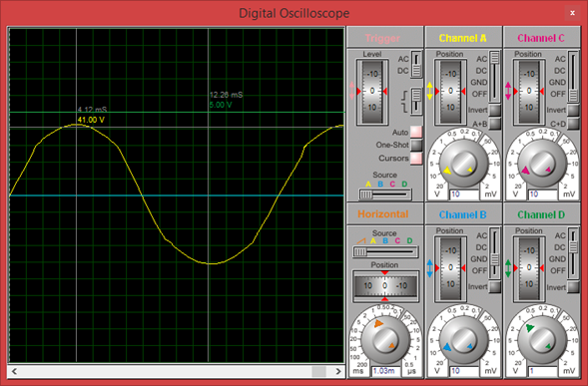
Task: Click Channel C coupling mode slider
Action: (573, 77)
